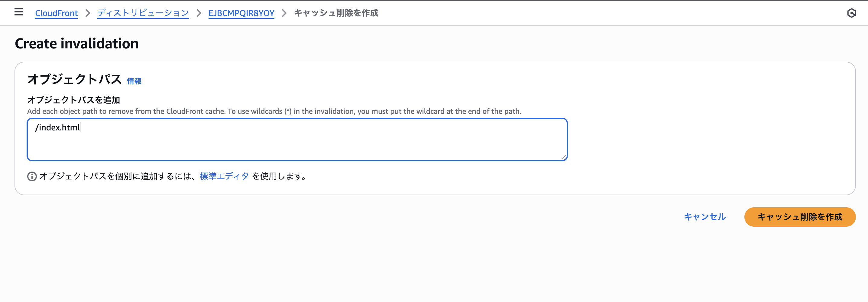Click the orange キャッシュ削除を作成 button
The image size is (868, 302).
coord(800,217)
